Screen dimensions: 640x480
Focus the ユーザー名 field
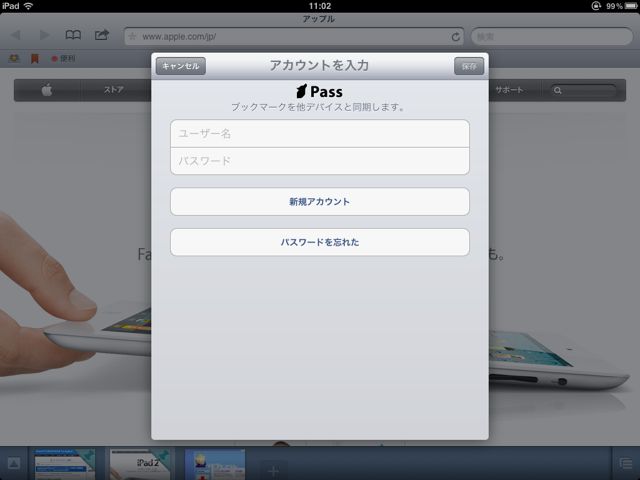coord(320,133)
